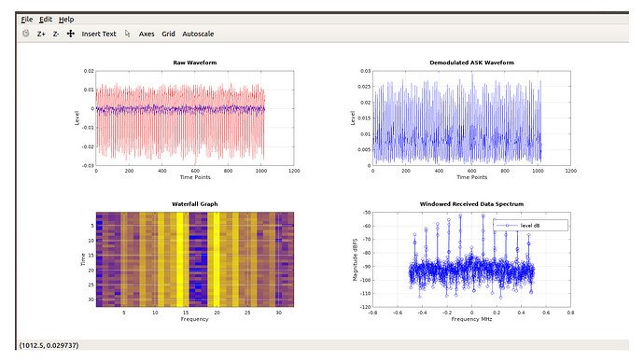Click the Windowed Received Data Spectrum title

point(471,204)
